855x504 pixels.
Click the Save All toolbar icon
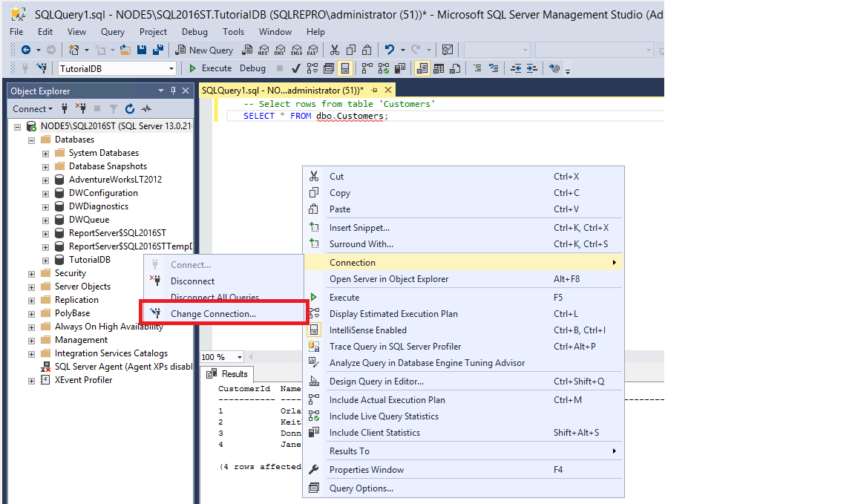(x=157, y=50)
